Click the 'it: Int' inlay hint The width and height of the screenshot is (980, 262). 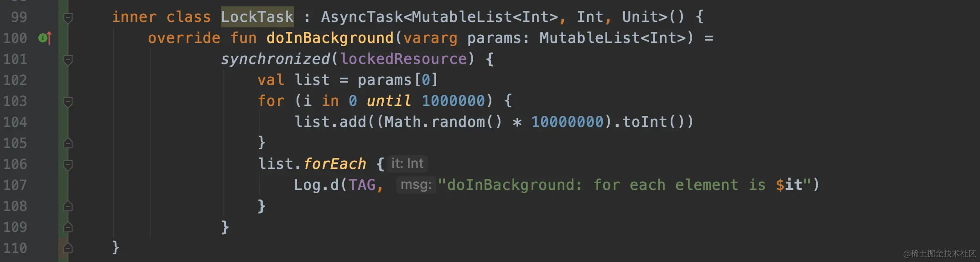pos(407,163)
